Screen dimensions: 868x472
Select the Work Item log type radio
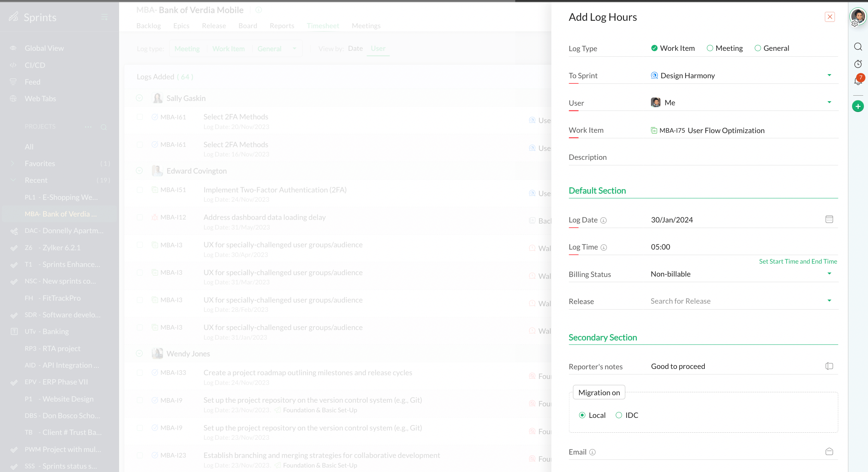point(654,48)
